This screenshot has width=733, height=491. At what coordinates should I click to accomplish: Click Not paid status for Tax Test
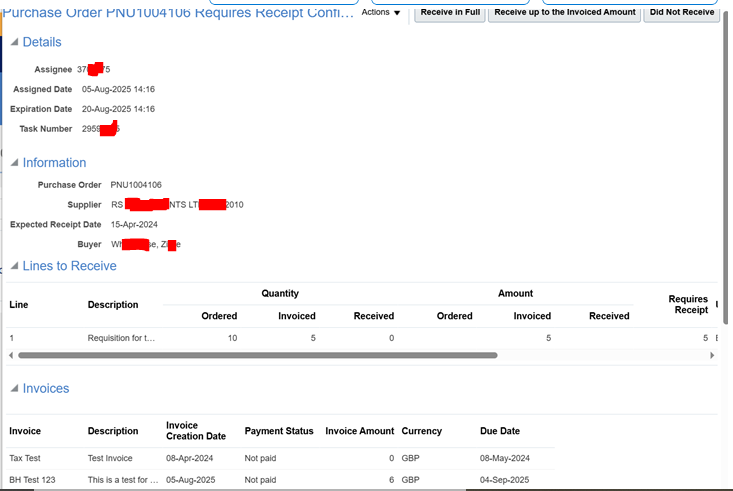260,458
